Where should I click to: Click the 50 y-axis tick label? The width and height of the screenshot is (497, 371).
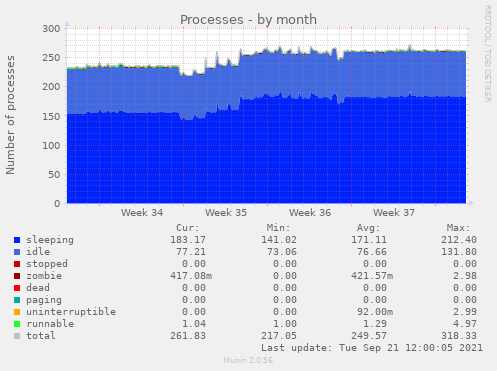click(x=54, y=175)
